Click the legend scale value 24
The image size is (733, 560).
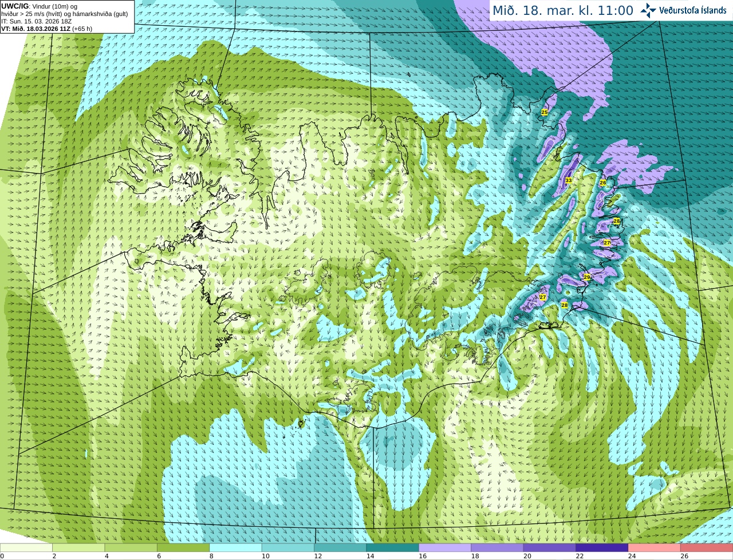632,556
